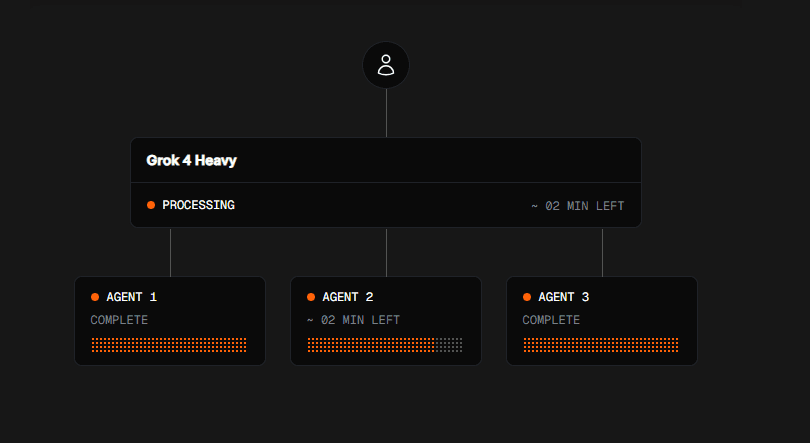Click the gray unfilled end of AGENT 2 progress bar

coord(449,345)
